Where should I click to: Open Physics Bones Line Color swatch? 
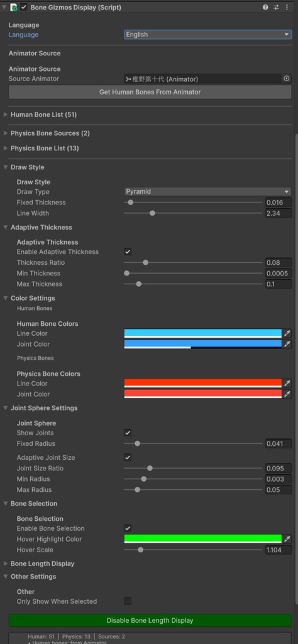(x=203, y=383)
